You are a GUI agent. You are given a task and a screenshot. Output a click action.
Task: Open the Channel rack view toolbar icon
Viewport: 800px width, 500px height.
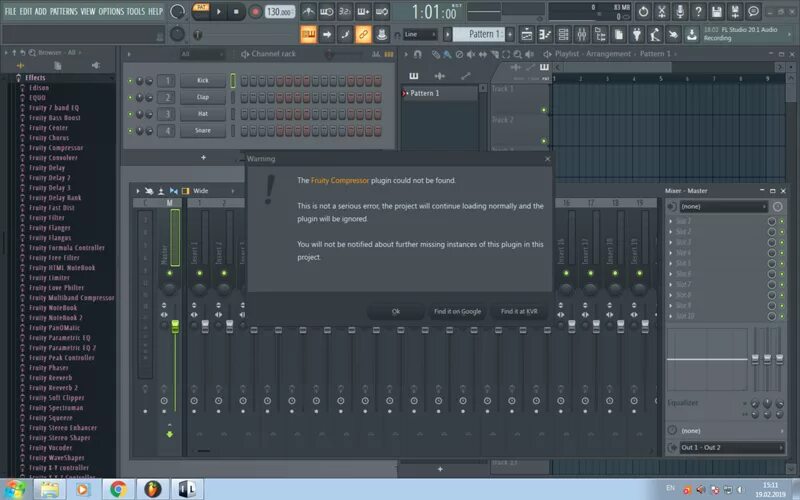coord(563,34)
